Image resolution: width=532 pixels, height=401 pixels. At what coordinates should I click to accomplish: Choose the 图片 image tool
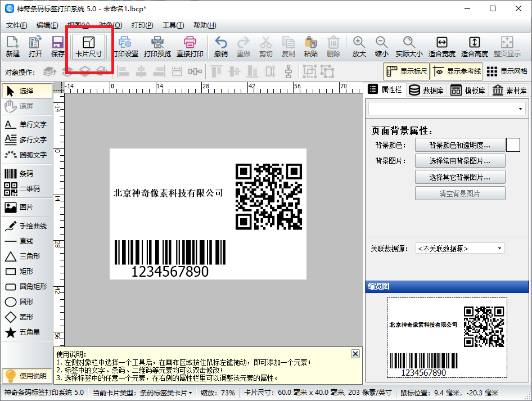click(x=27, y=208)
